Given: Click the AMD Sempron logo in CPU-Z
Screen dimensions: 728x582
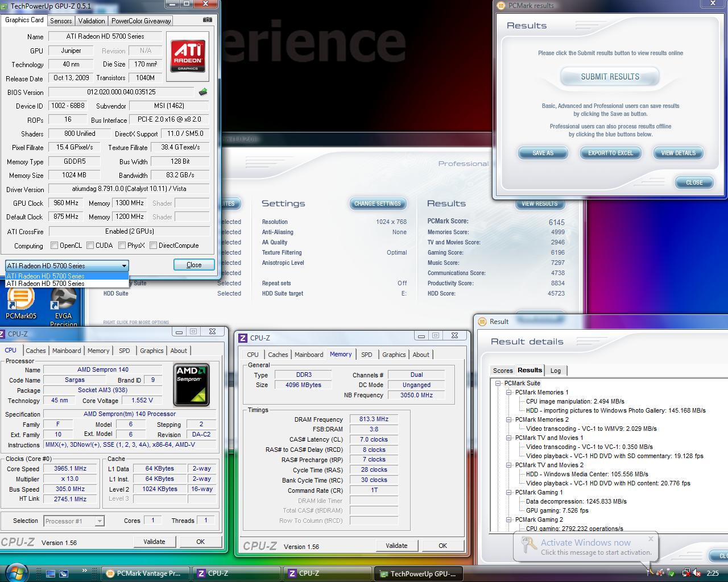Looking at the screenshot, I should tap(191, 385).
